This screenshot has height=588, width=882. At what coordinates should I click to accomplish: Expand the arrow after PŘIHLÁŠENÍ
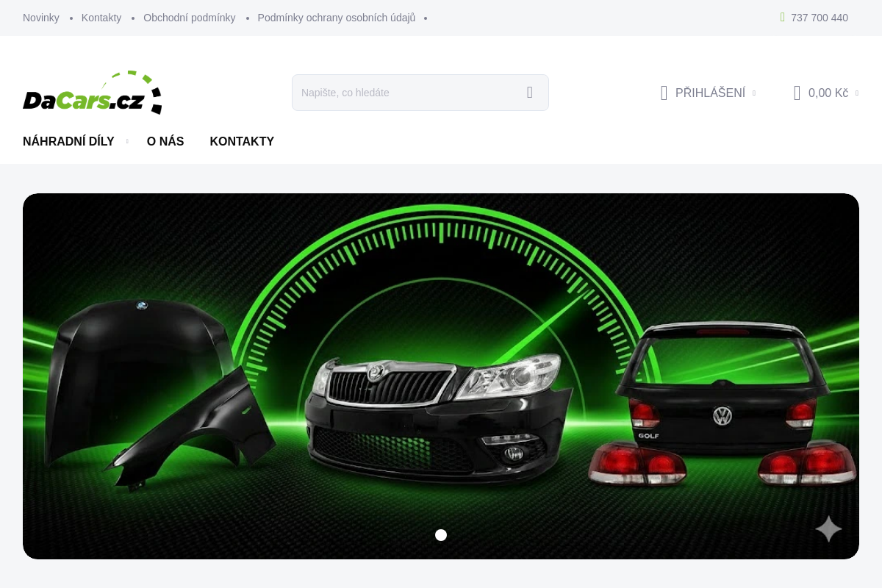(x=753, y=93)
